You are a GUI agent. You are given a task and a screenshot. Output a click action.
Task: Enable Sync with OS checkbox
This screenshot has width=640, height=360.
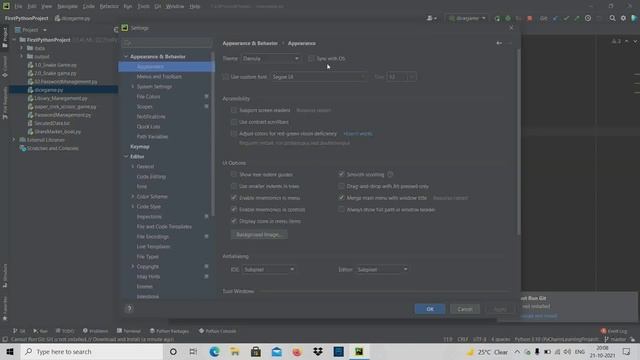[x=311, y=58]
